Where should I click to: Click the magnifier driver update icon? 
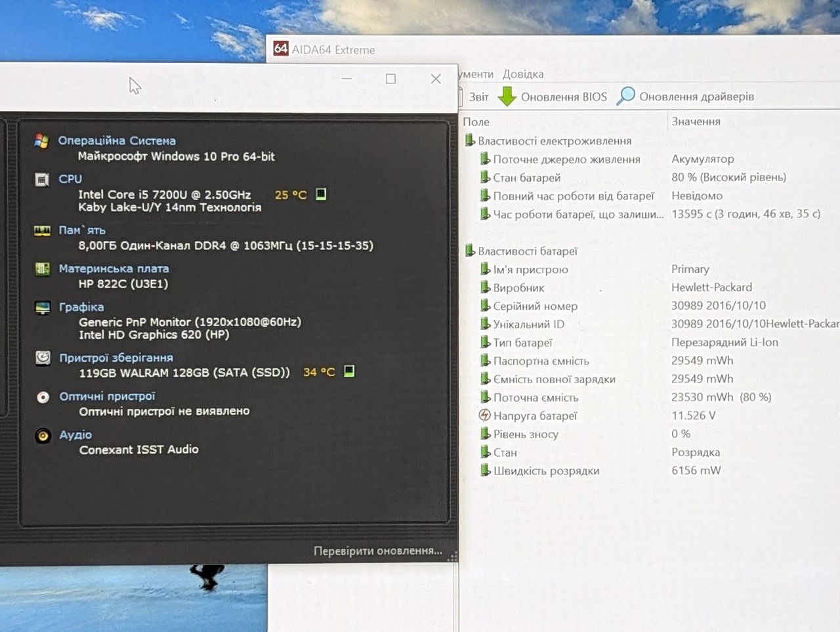pyautogui.click(x=626, y=96)
